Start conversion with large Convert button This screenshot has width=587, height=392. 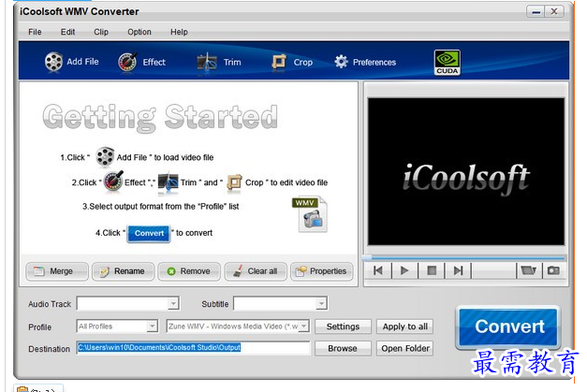tap(508, 327)
